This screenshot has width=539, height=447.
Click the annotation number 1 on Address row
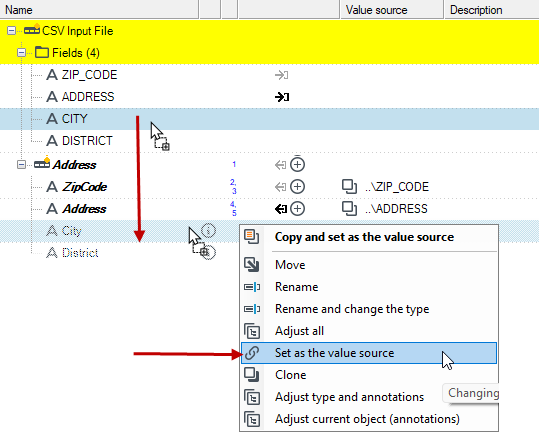pos(234,164)
